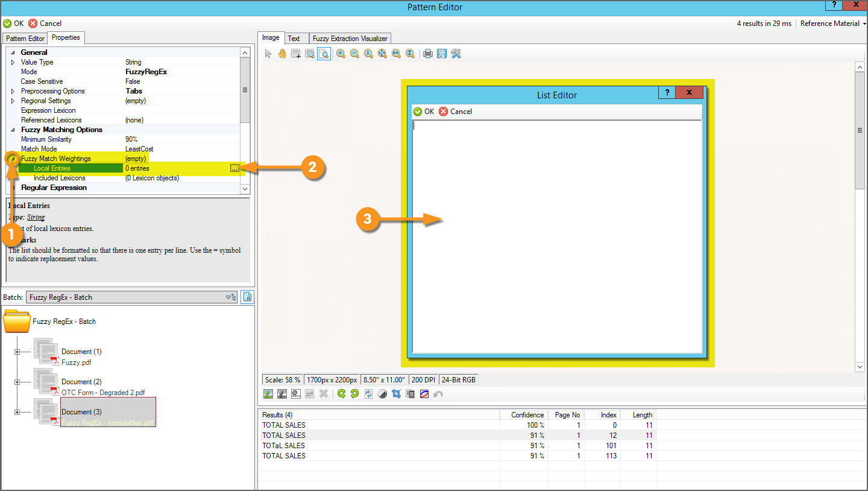This screenshot has height=491, width=868.
Task: Save the image with floppy icon
Action: click(x=442, y=54)
